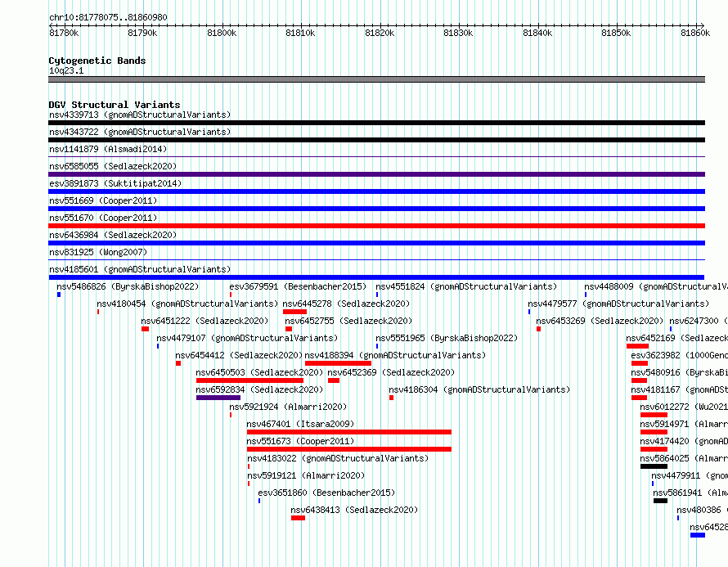The height and width of the screenshot is (567, 728).
Task: Click nsv831925 (Wong2007) label
Action: tap(98, 252)
